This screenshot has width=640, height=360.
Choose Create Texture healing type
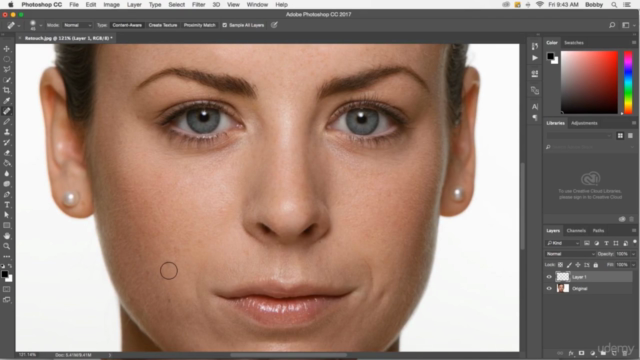163,25
